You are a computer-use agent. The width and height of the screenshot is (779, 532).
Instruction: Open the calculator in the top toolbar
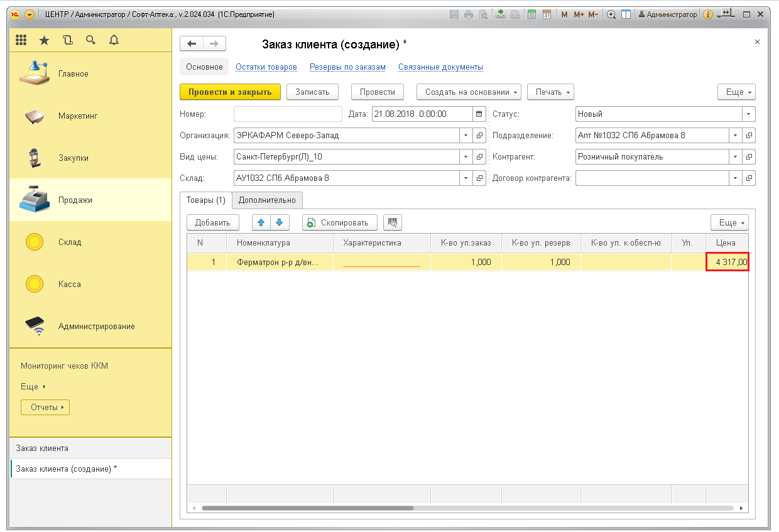click(x=531, y=14)
